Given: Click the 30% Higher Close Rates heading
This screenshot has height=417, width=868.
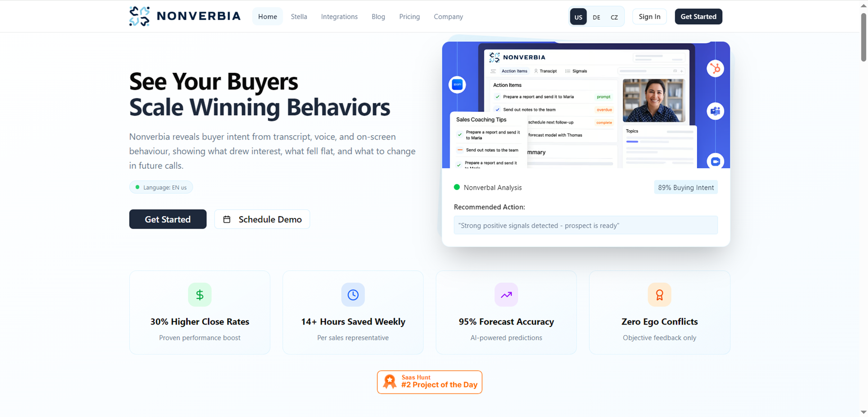Looking at the screenshot, I should (199, 322).
